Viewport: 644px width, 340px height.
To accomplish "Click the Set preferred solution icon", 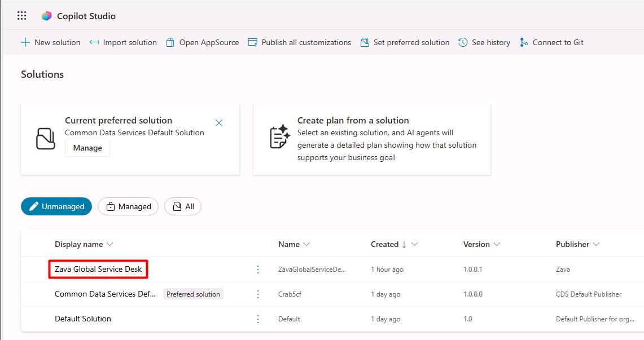I will pyautogui.click(x=364, y=42).
